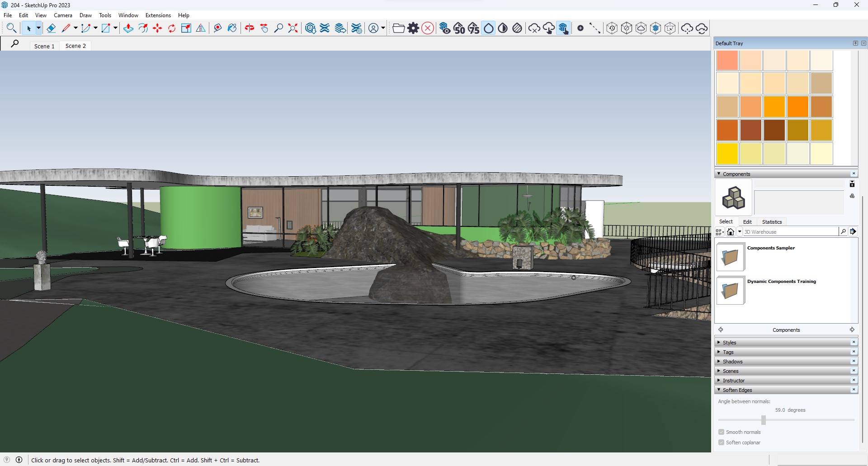Activate the Rotate tool

click(172, 28)
